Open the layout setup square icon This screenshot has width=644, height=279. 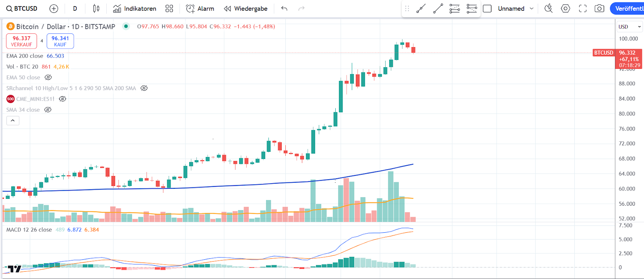pyautogui.click(x=487, y=8)
